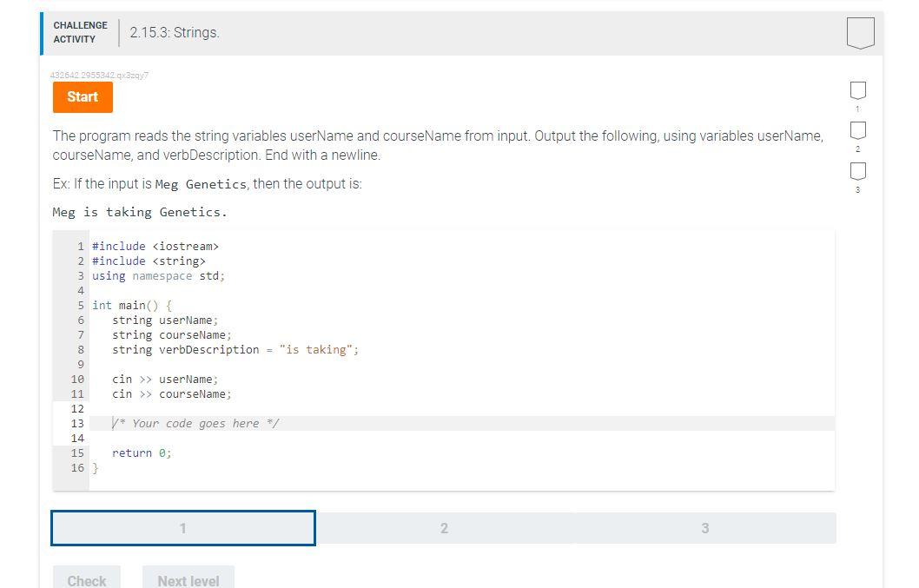Viewport: 919px width, 588px height.
Task: Select the level 3 progress tab
Action: click(704, 527)
